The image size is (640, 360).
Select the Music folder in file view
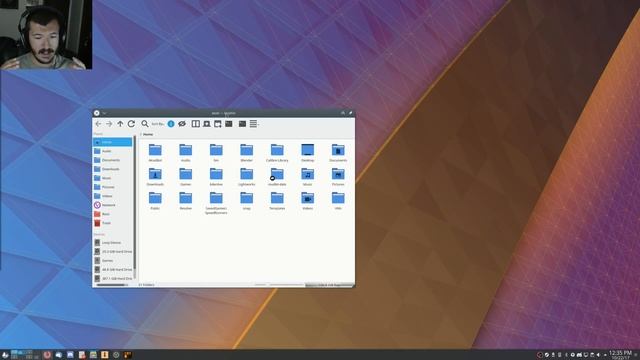pyautogui.click(x=308, y=177)
